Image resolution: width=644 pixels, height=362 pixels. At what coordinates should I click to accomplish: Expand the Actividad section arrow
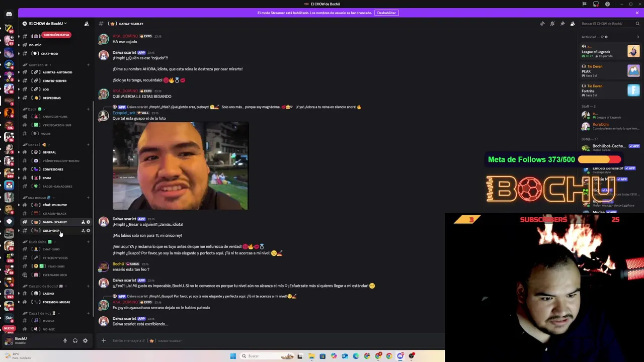click(x=638, y=37)
